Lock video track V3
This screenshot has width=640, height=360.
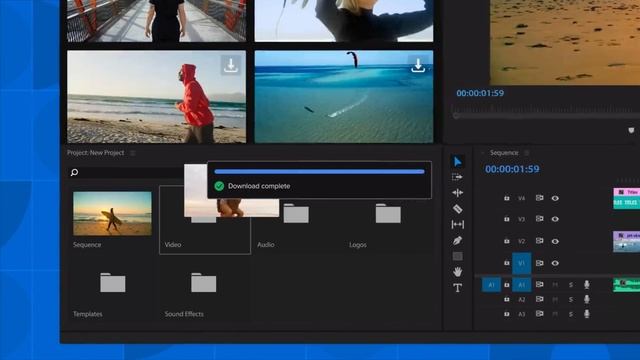507,219
